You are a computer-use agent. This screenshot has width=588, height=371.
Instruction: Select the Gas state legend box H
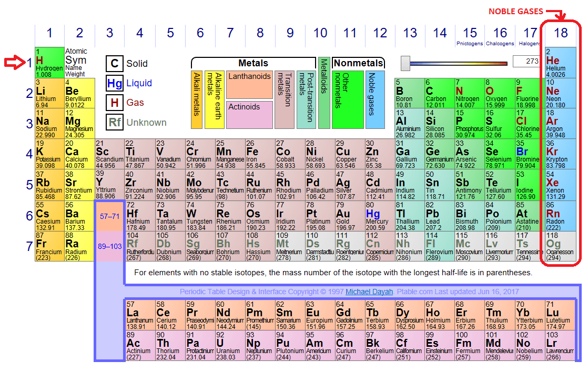tap(114, 103)
